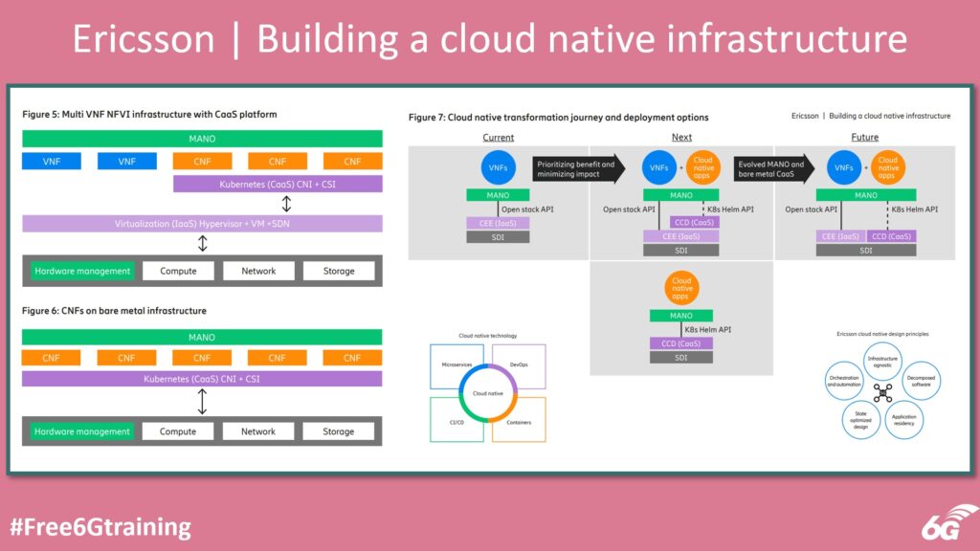Click the Compute box in Figure 6
This screenshot has width=980, height=551.
tap(177, 431)
